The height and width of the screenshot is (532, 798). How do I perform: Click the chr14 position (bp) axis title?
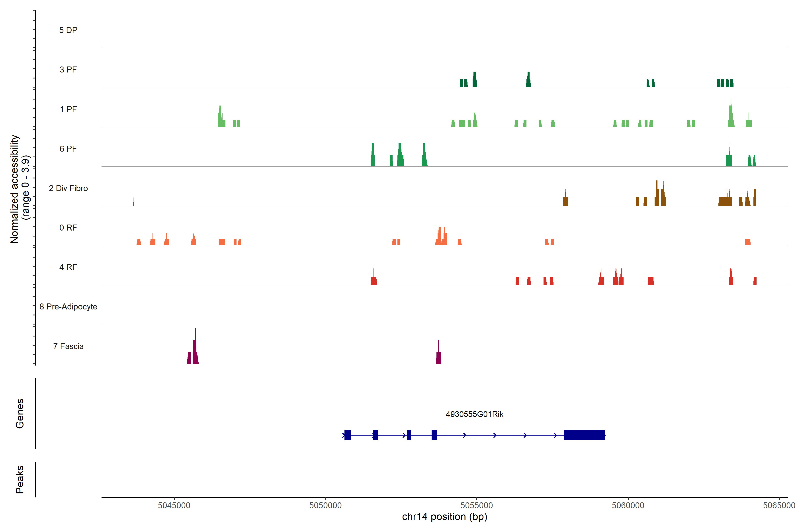click(x=444, y=517)
